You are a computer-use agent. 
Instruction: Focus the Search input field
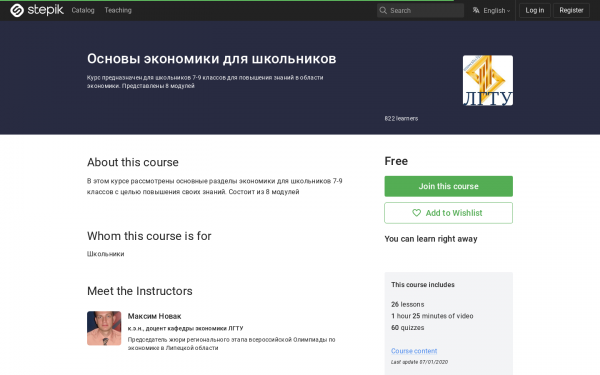pyautogui.click(x=420, y=10)
